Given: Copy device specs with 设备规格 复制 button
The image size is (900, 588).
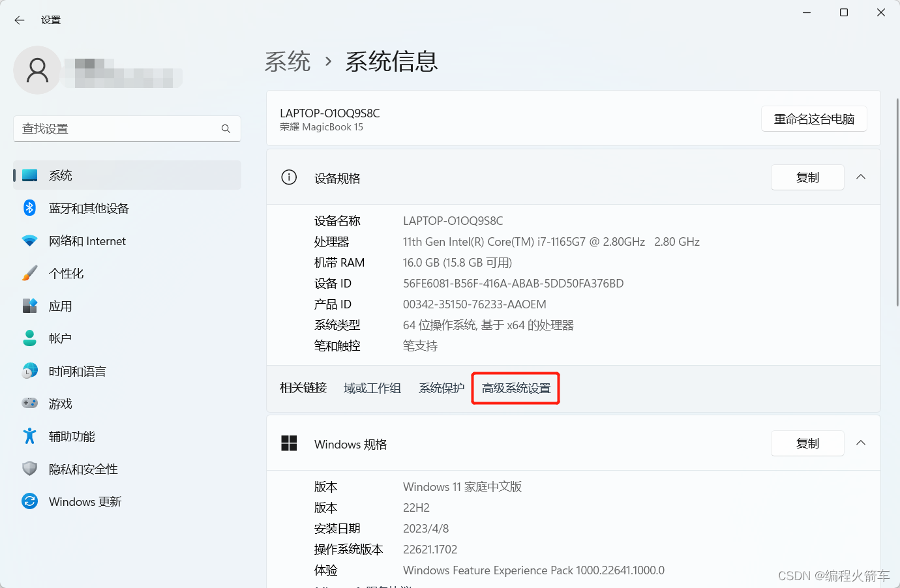Looking at the screenshot, I should (807, 177).
